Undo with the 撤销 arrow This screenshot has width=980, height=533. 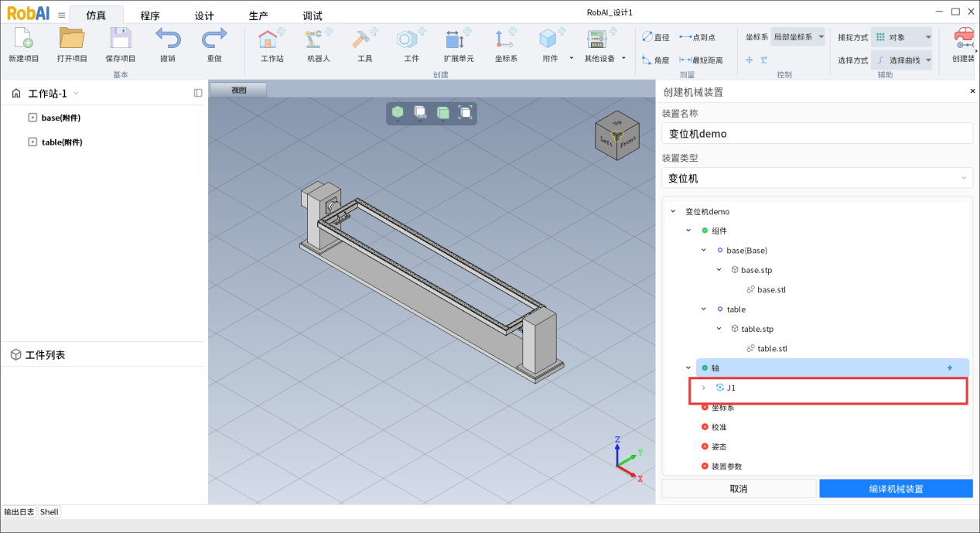[x=168, y=39]
